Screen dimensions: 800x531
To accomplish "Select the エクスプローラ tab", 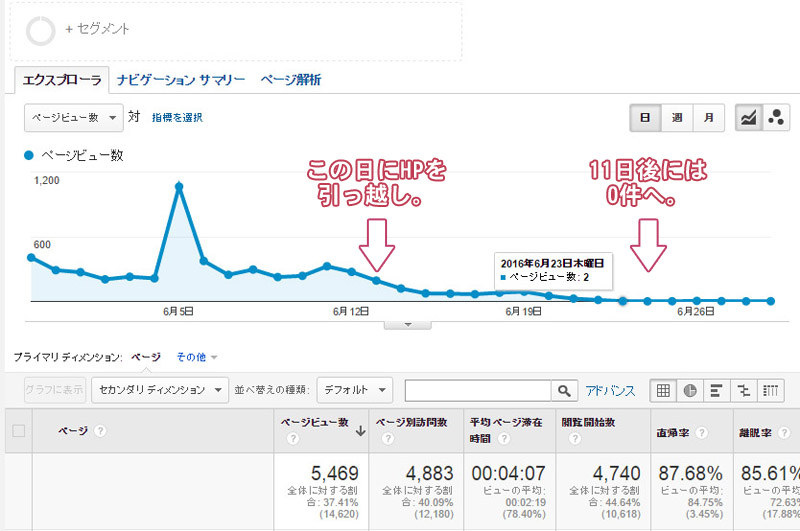I will [62, 80].
